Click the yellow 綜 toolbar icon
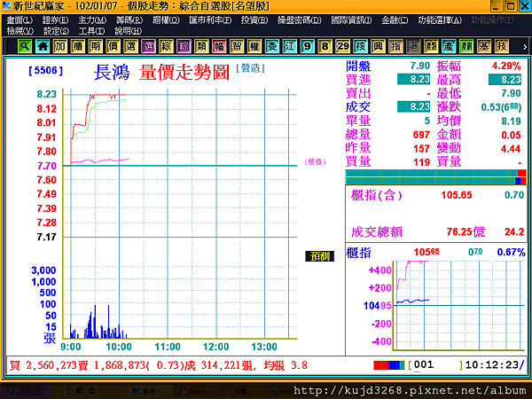This screenshot has width=532, height=399. click(166, 46)
